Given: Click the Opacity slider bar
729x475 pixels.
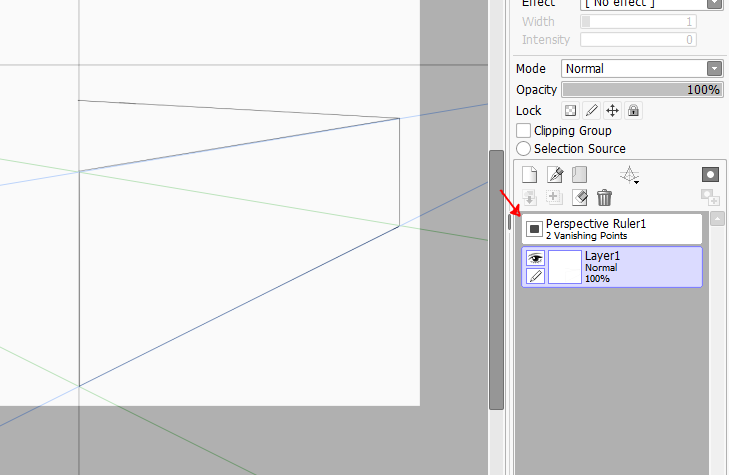Looking at the screenshot, I should coord(642,89).
